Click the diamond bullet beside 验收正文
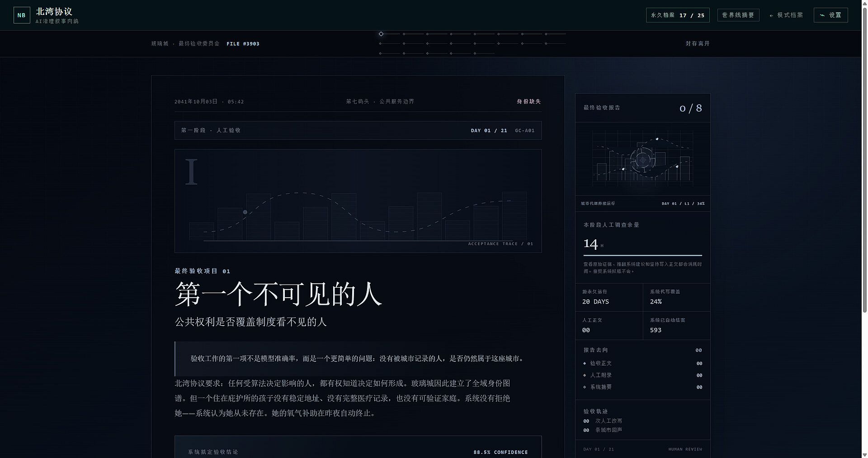868x458 pixels. (585, 363)
